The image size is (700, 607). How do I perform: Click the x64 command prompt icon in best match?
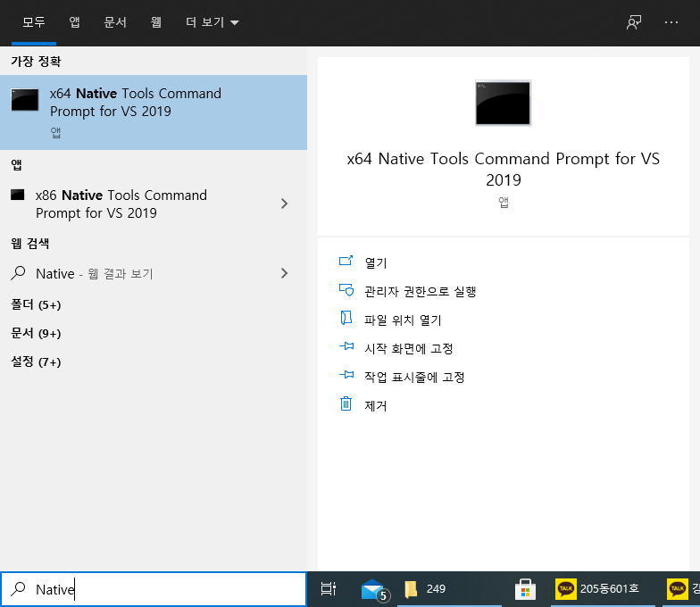[x=25, y=100]
